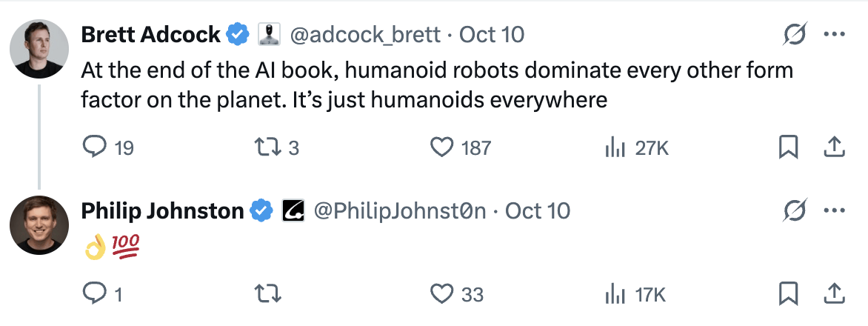The width and height of the screenshot is (868, 326).
Task: Share Philip Johnston's reply
Action: coord(835,294)
